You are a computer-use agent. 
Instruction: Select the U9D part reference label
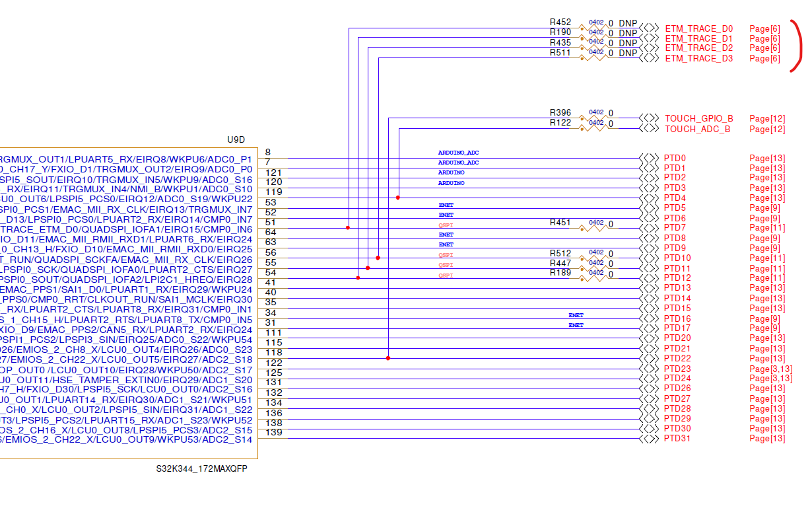236,139
